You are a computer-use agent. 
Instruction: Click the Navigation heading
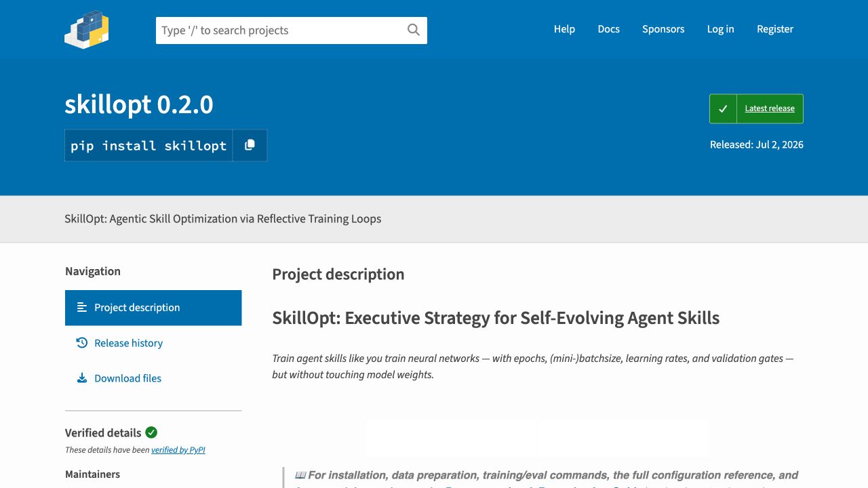pyautogui.click(x=93, y=271)
